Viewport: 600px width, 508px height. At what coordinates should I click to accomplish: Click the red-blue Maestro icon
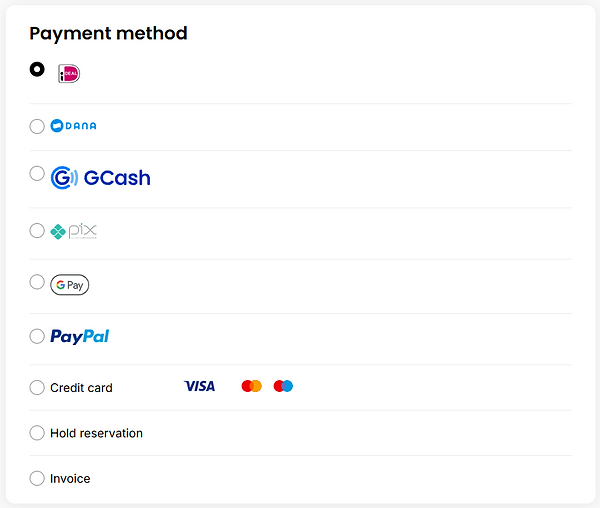click(x=284, y=386)
